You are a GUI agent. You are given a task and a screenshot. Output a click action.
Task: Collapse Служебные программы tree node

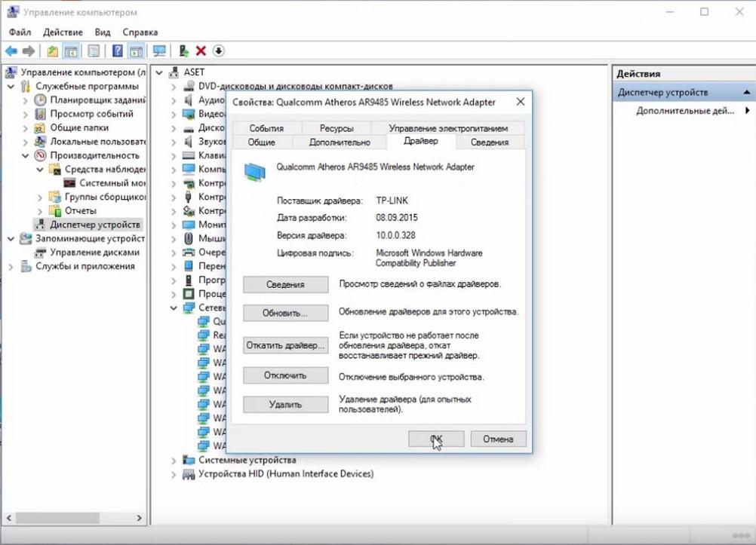click(x=11, y=86)
